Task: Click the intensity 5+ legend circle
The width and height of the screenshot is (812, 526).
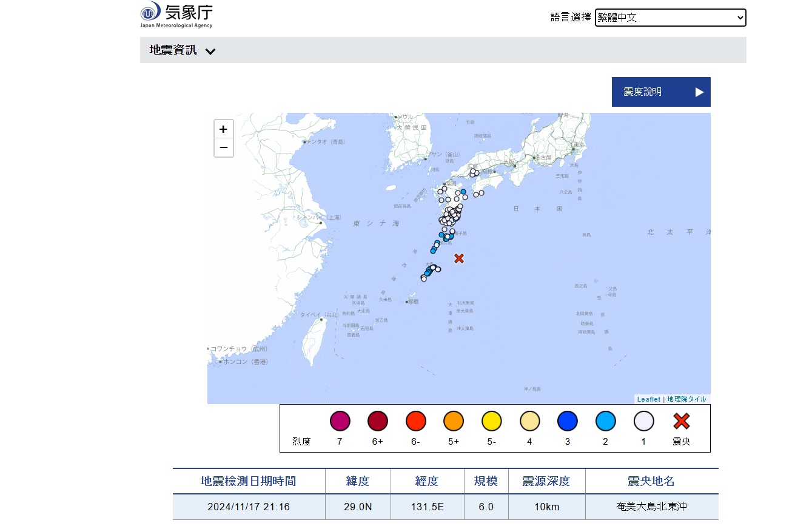Action: 454,420
